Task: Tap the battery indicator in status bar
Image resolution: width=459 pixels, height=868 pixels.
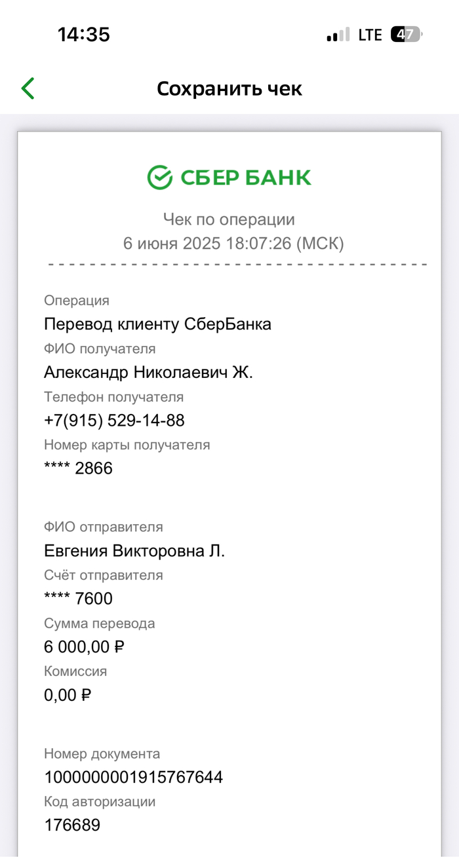Action: coord(407,35)
